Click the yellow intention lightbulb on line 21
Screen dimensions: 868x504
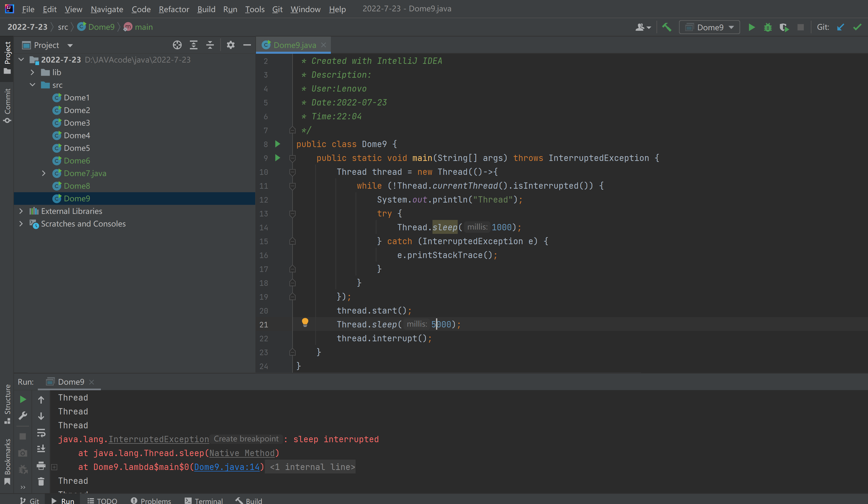click(305, 322)
